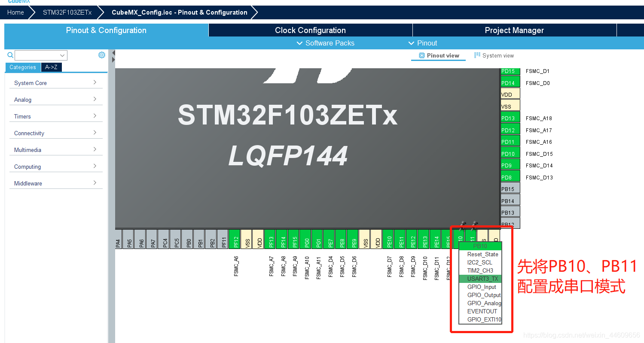The width and height of the screenshot is (644, 343).
Task: Expand the Connectivity category
Action: click(x=56, y=133)
